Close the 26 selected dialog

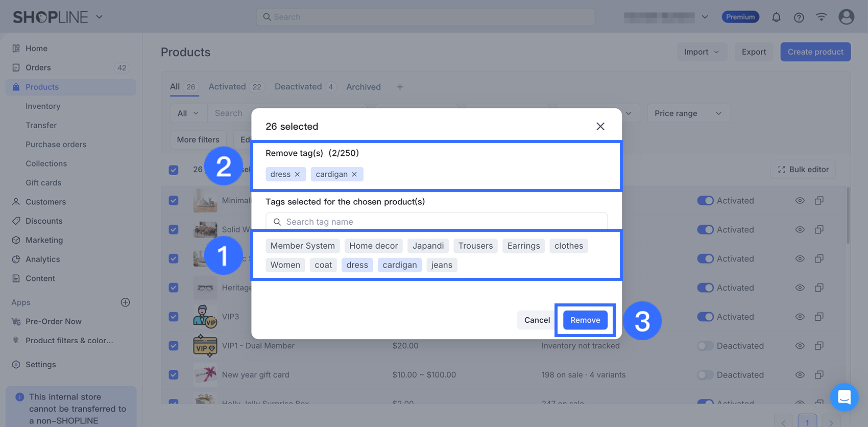[600, 126]
